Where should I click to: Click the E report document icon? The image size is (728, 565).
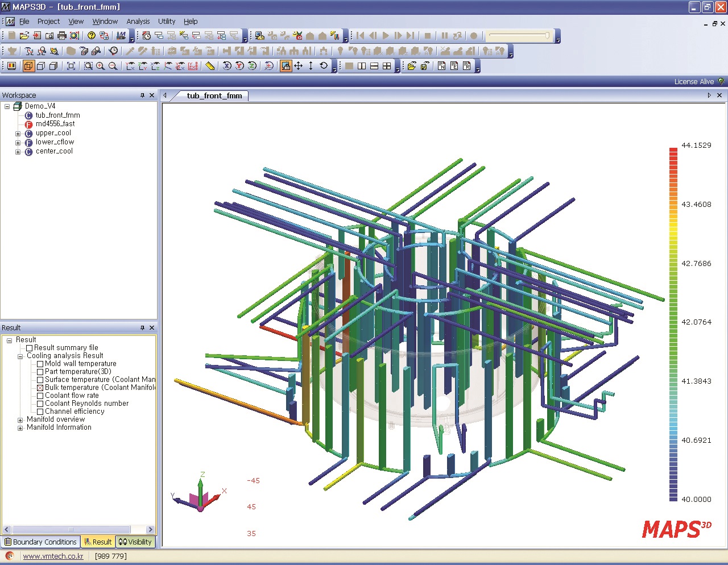[x=454, y=66]
